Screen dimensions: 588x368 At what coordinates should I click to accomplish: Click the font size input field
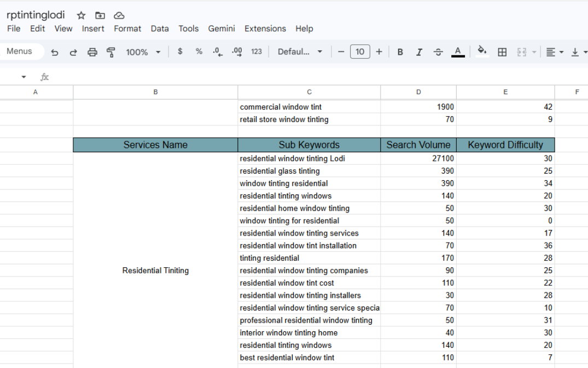(359, 52)
